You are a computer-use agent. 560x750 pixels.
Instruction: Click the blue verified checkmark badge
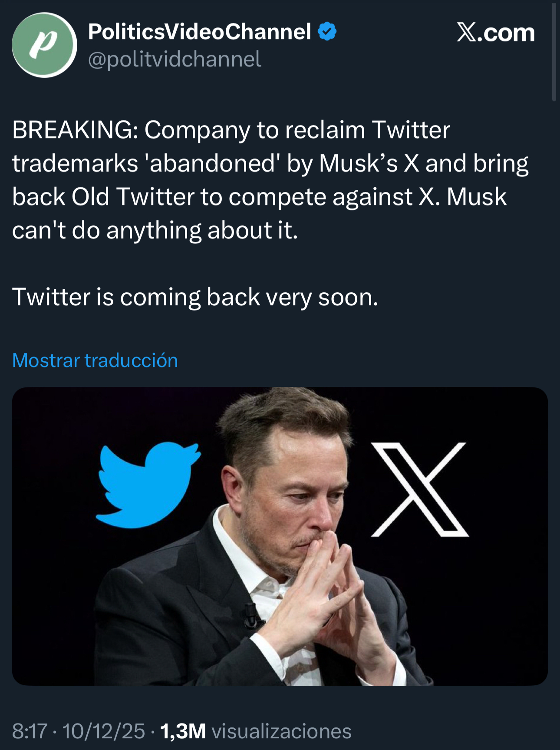pos(327,32)
